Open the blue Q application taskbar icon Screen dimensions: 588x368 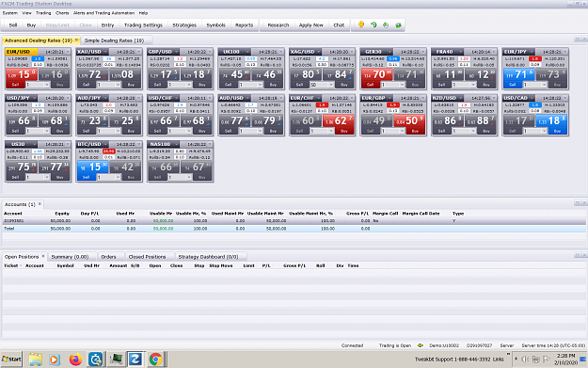tap(95, 360)
